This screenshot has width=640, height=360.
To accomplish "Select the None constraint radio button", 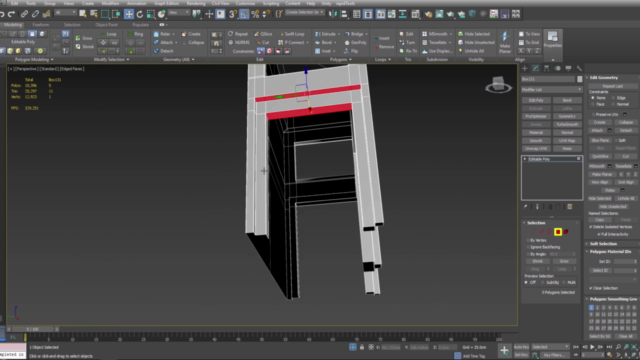I will tap(593, 98).
